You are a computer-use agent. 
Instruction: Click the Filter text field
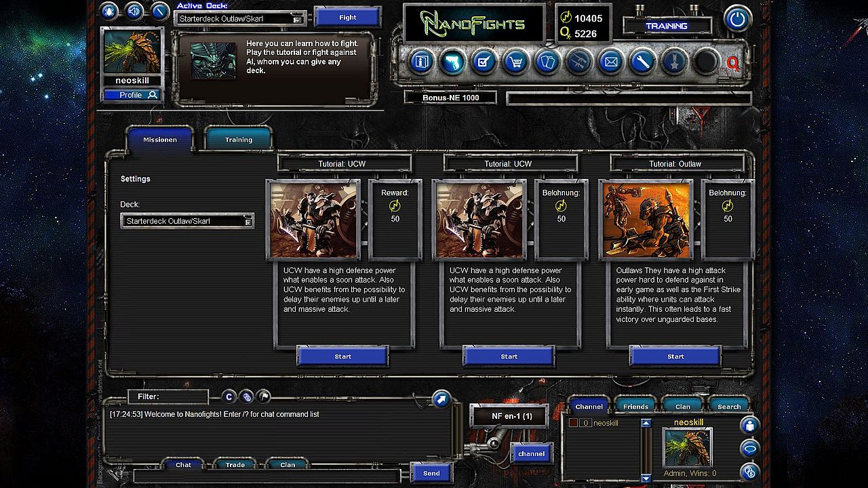pos(168,396)
